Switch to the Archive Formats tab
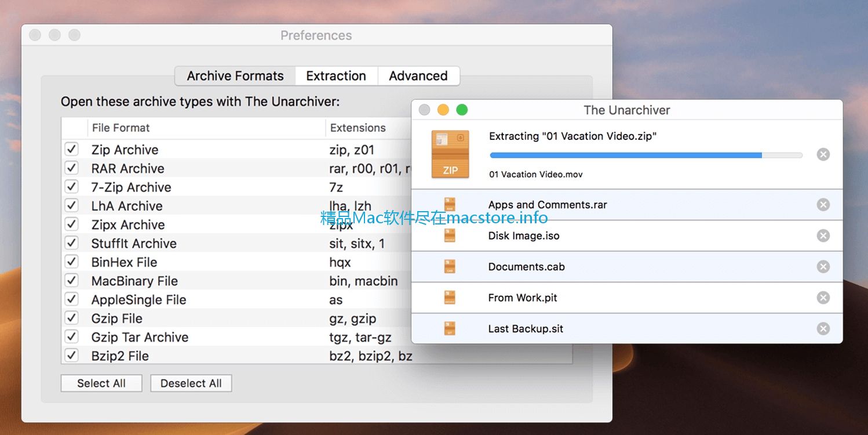 [235, 76]
